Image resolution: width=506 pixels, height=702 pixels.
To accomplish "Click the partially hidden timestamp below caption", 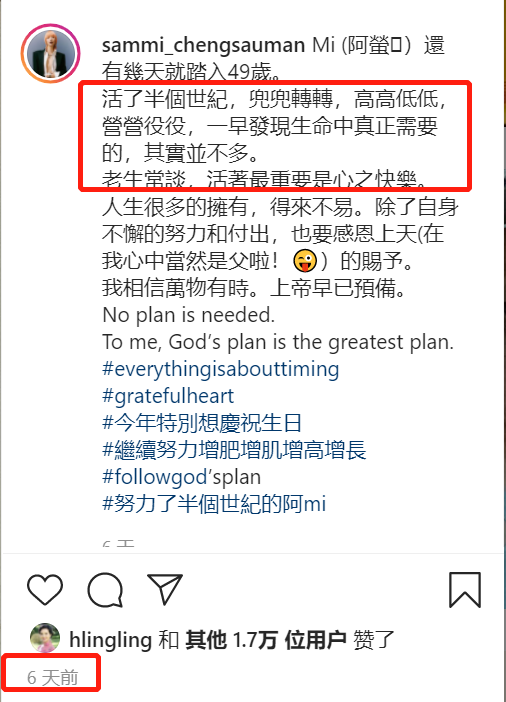I will (x=118, y=544).
